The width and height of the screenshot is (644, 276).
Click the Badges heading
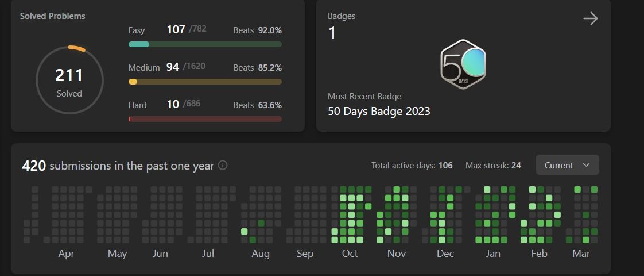[342, 16]
